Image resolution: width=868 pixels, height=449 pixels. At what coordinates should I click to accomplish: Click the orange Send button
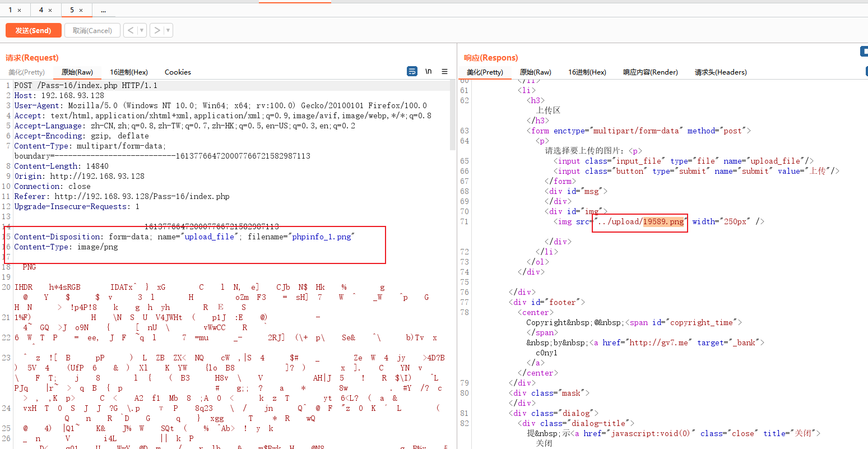[33, 30]
